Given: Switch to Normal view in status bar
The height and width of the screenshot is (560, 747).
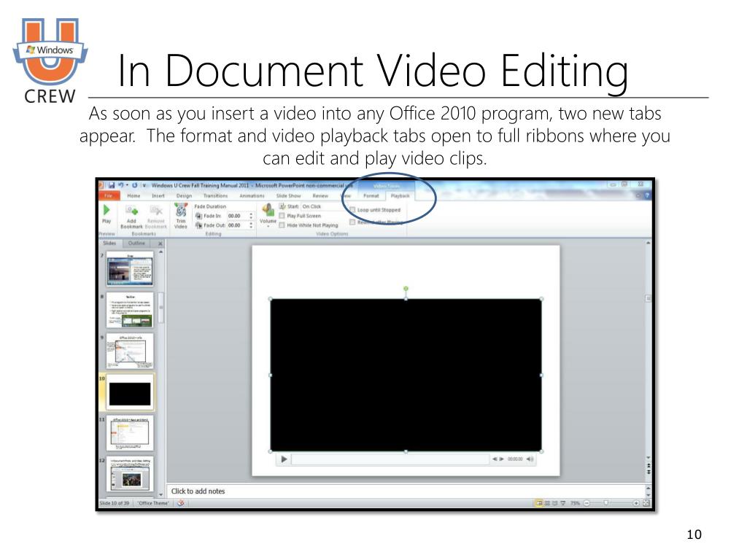Looking at the screenshot, I should (539, 503).
